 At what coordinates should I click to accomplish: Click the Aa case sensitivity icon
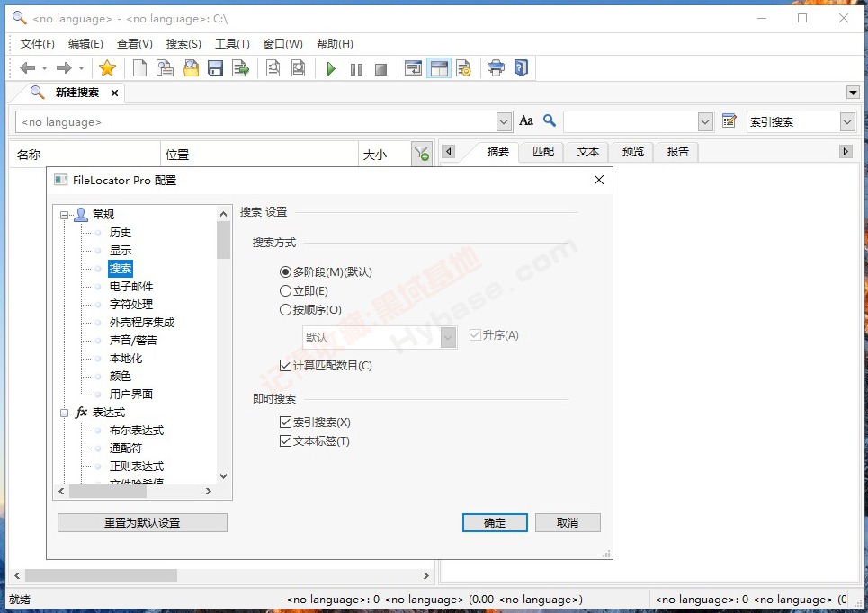coord(526,120)
